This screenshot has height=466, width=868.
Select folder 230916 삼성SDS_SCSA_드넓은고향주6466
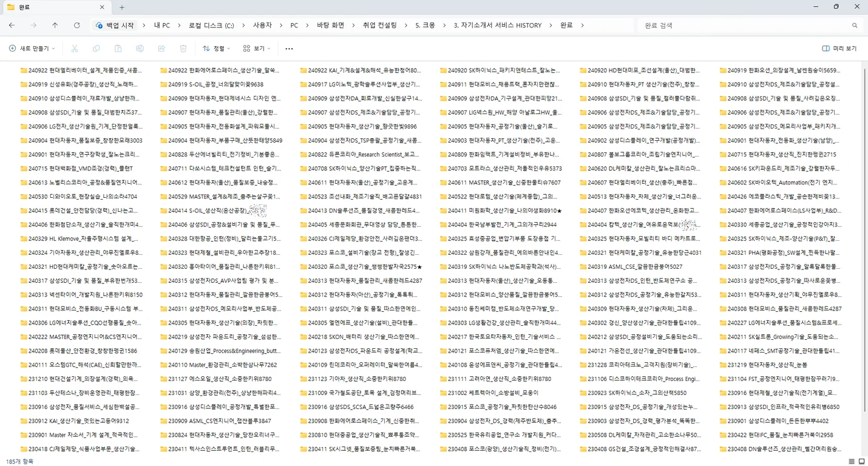(357, 407)
